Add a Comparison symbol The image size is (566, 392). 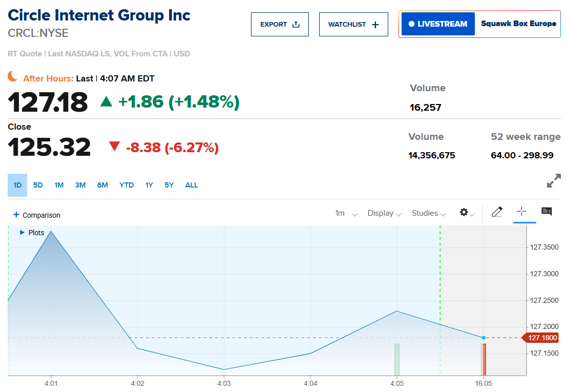pyautogui.click(x=37, y=215)
